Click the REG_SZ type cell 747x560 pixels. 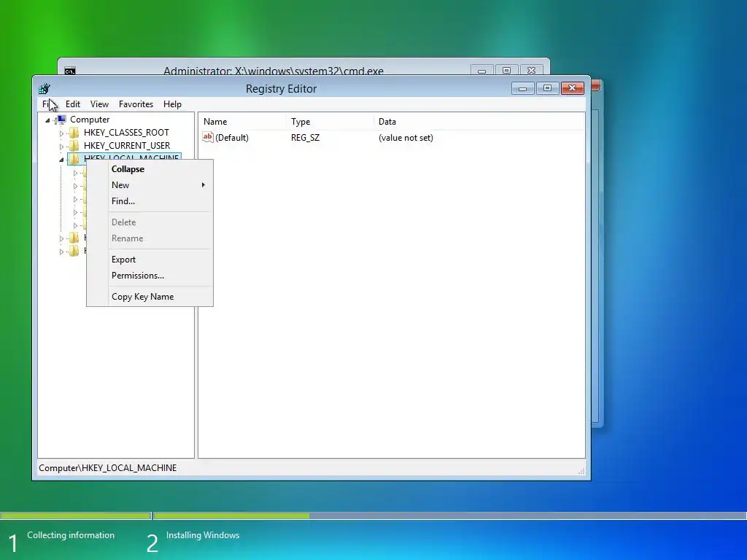click(x=305, y=138)
